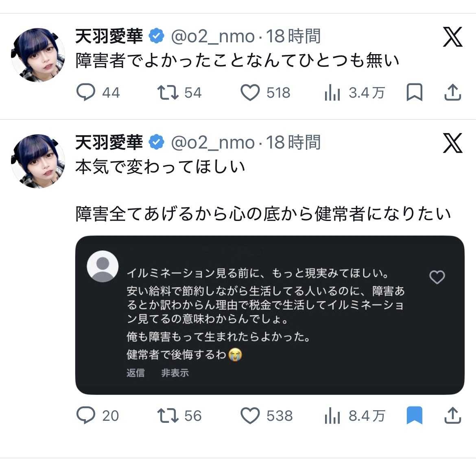
Task: Open @o2_nmo handle on first tweet
Action: (x=213, y=37)
